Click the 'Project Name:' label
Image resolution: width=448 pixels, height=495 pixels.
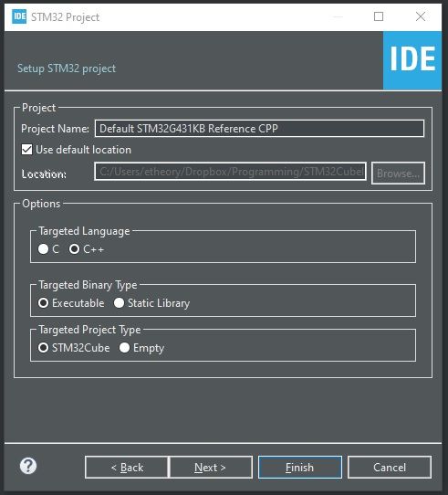[x=56, y=129]
